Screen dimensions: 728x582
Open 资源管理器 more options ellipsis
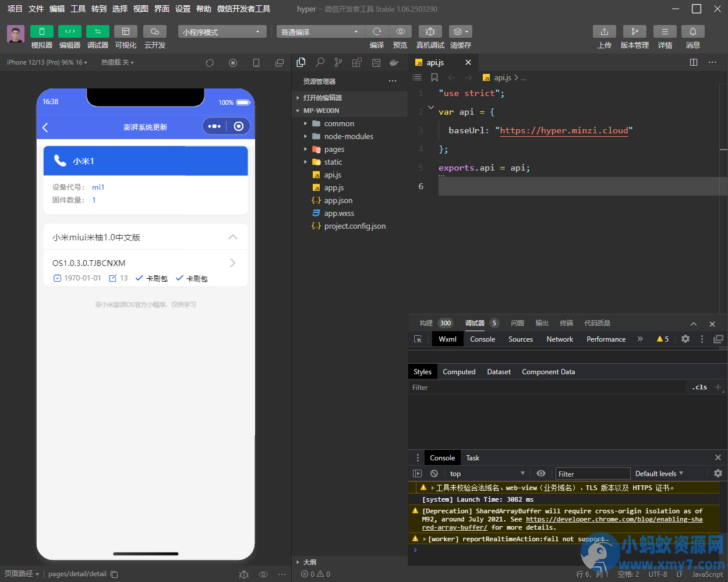[x=393, y=81]
